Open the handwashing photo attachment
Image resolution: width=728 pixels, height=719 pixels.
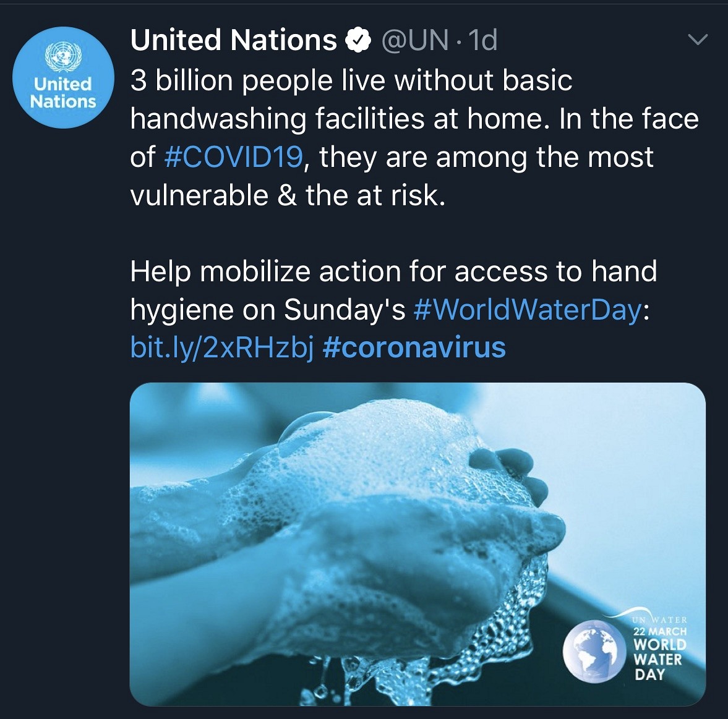418,544
